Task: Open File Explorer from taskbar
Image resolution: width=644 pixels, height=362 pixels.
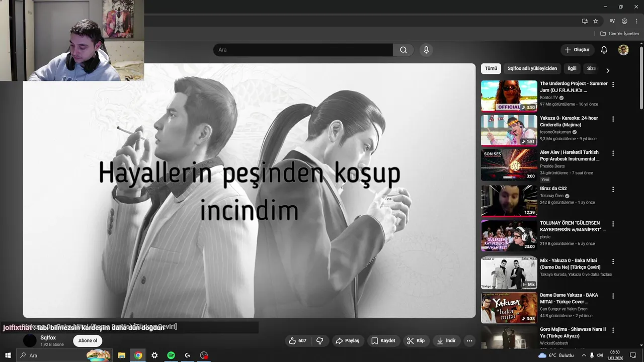Action: [122, 355]
